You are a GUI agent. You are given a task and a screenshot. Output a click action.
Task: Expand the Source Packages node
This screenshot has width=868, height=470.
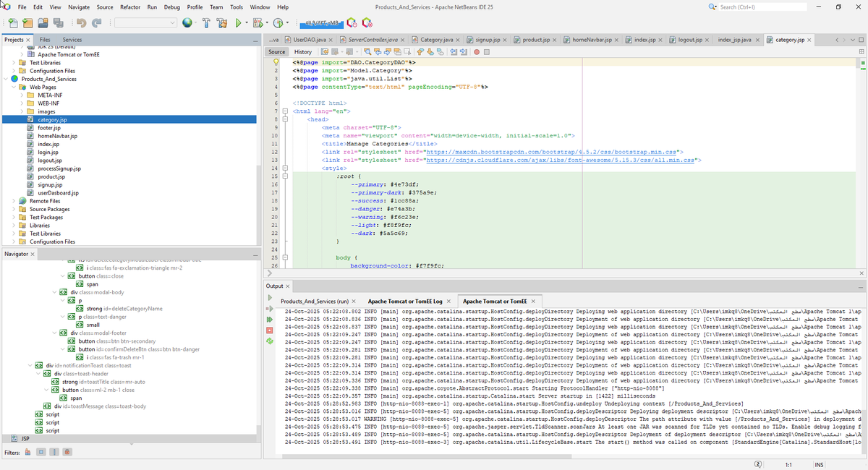click(14, 209)
